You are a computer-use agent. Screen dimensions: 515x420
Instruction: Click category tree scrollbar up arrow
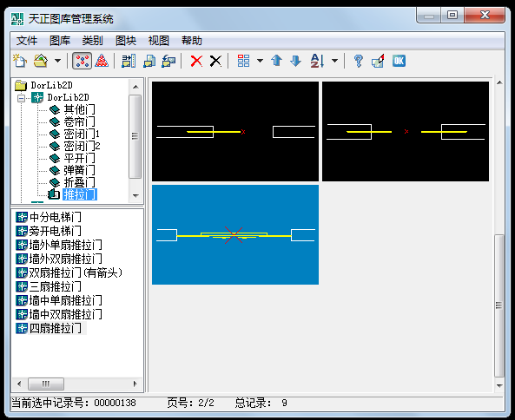pyautogui.click(x=135, y=87)
